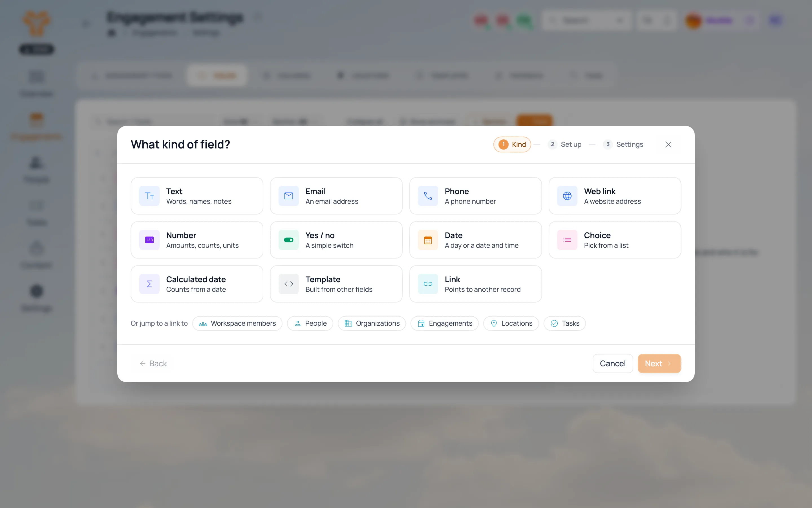This screenshot has height=508, width=812.
Task: Jump to a Locations link
Action: (511, 323)
